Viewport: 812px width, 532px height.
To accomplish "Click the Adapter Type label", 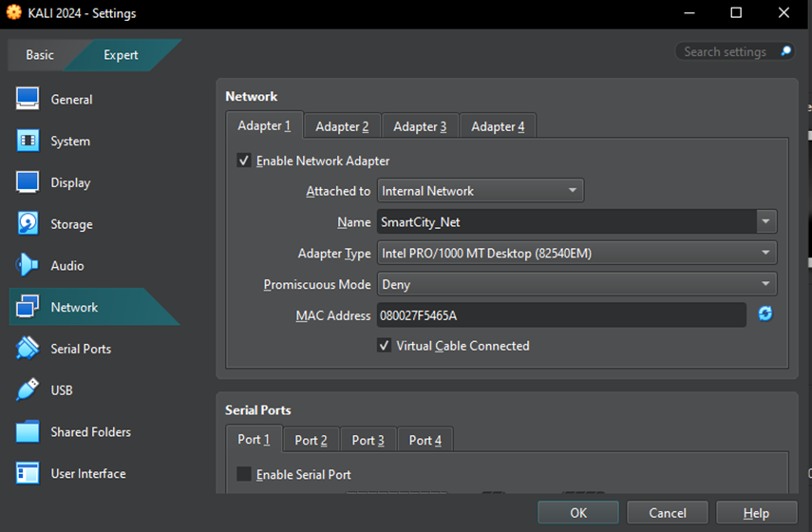I will (x=334, y=254).
